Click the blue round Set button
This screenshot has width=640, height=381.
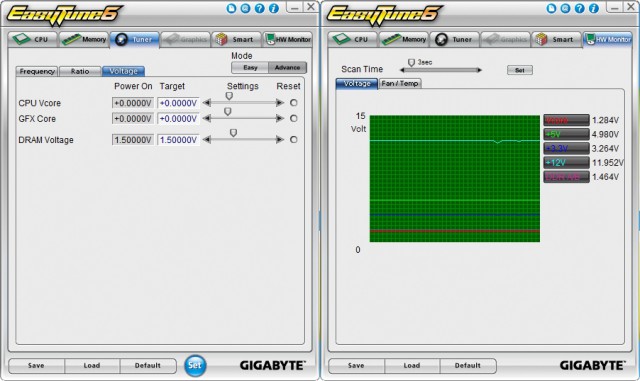[195, 365]
